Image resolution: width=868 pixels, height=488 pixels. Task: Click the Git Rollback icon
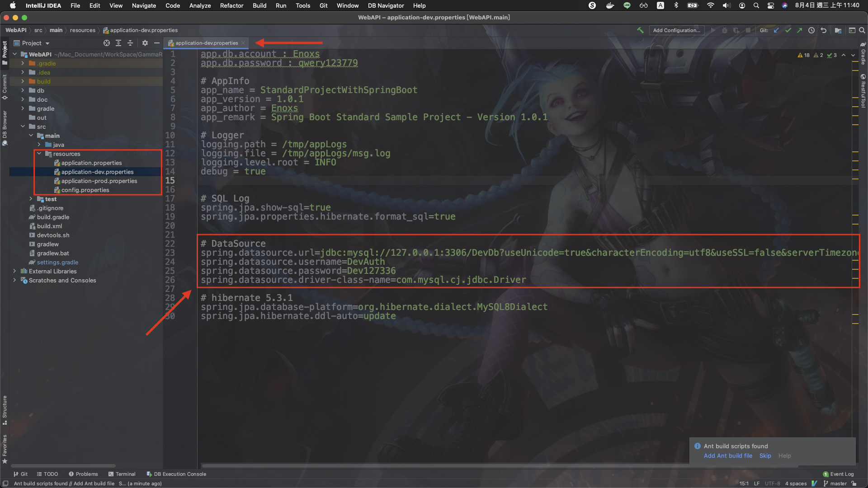pyautogui.click(x=823, y=30)
